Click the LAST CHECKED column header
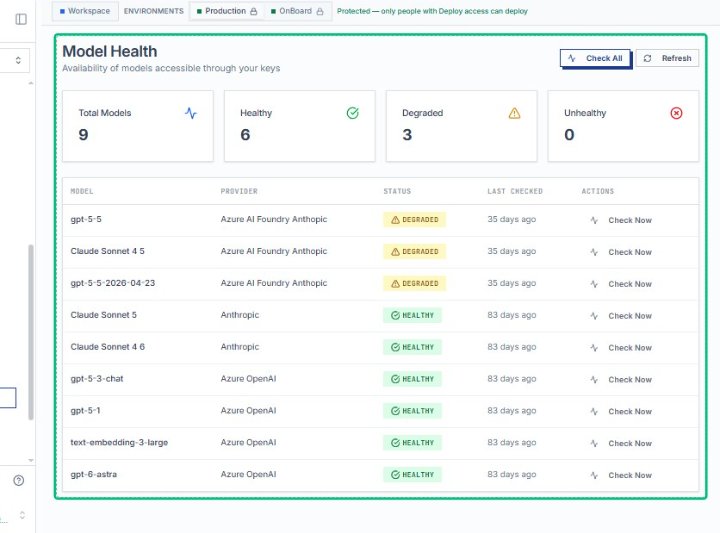Viewport: 720px width, 533px height. point(515,191)
